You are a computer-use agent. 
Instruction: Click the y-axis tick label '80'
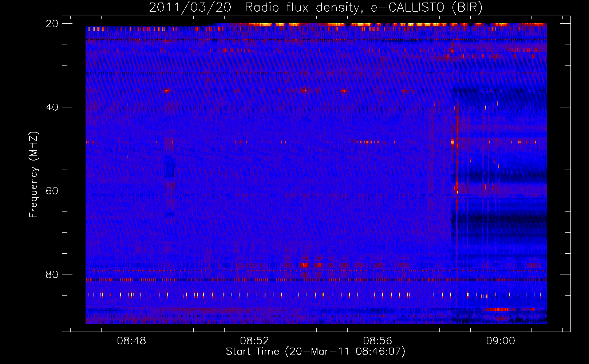(x=52, y=274)
